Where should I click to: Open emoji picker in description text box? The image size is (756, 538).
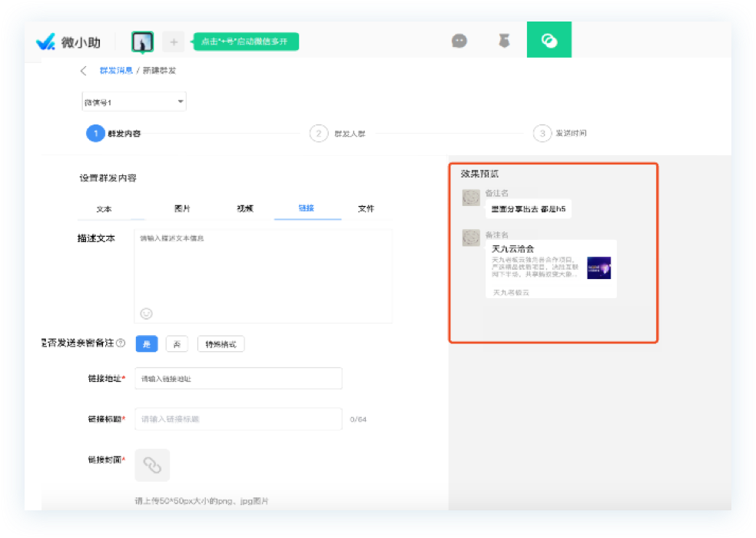(x=146, y=313)
